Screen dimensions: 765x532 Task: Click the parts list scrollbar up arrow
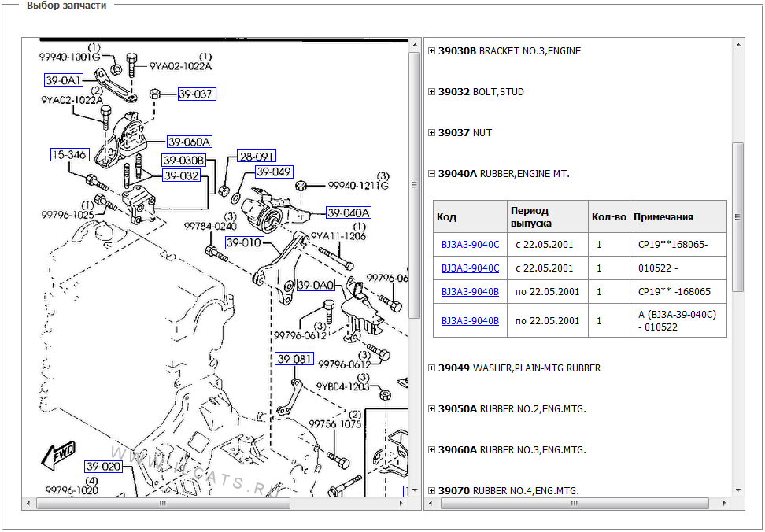(738, 45)
